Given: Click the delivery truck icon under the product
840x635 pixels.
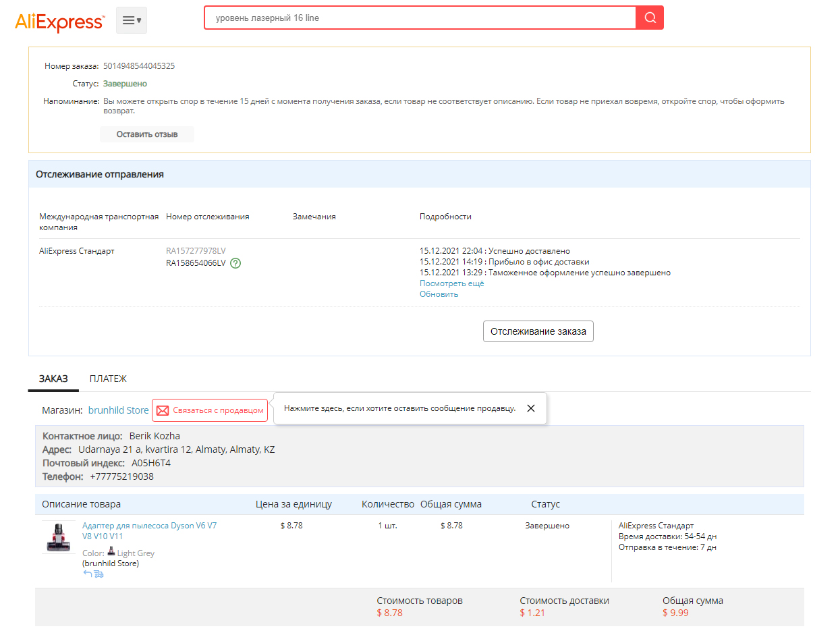Looking at the screenshot, I should coord(99,574).
